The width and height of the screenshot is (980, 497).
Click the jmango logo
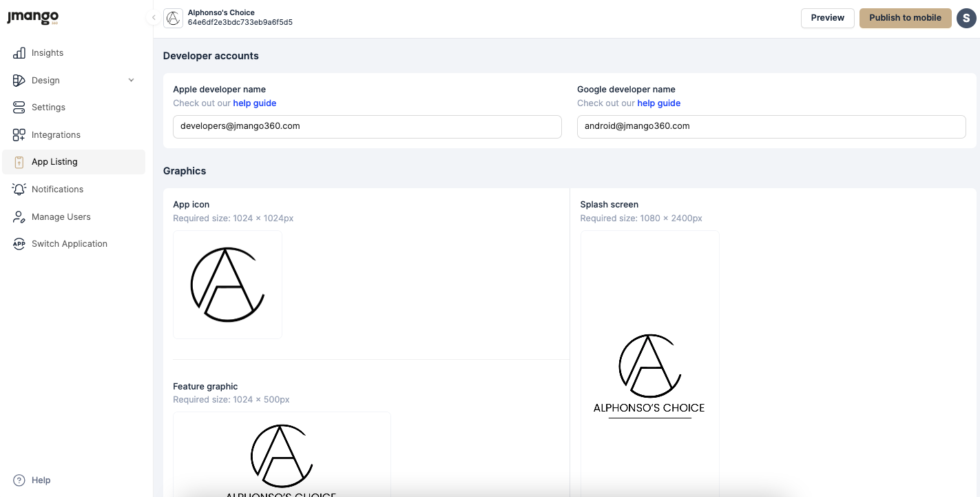tap(32, 18)
